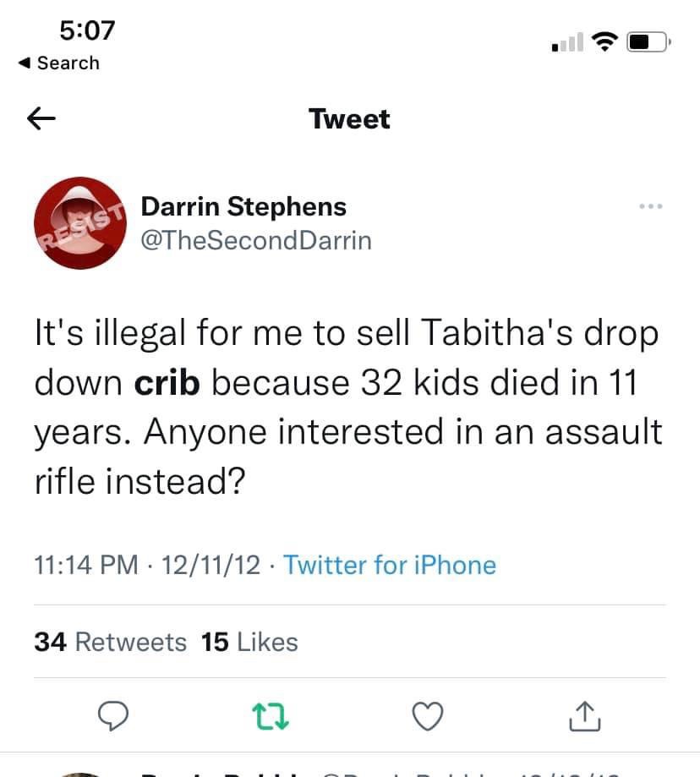Tap the 5:07 clock in status bar

(x=87, y=30)
